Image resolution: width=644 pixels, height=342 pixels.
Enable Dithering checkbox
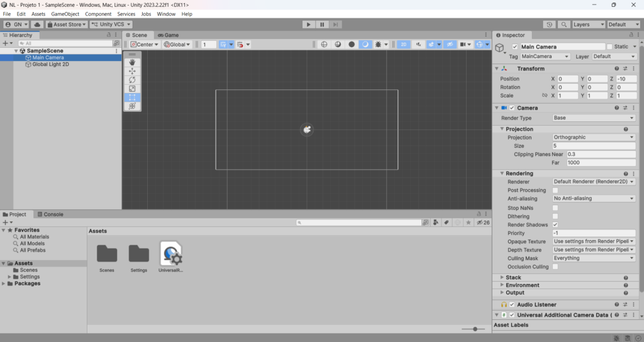555,216
